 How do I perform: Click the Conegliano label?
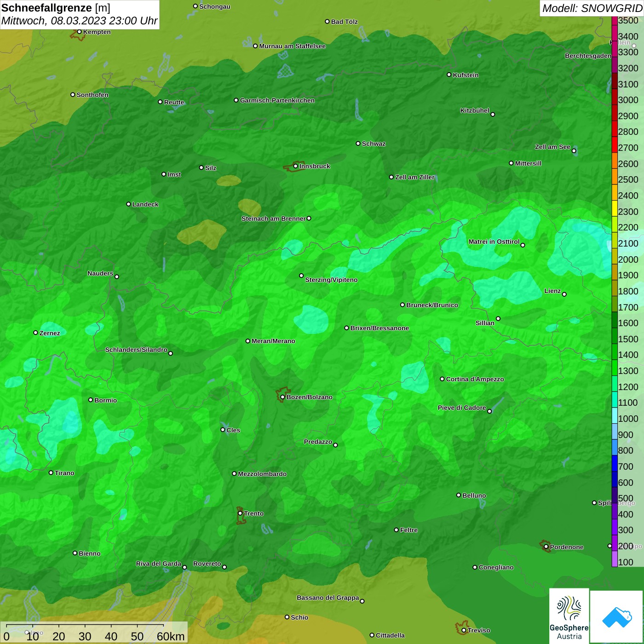496,567
